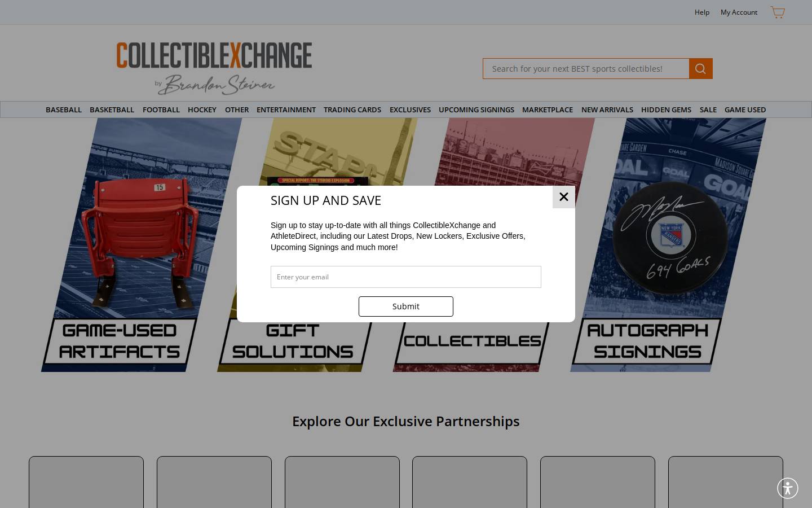Viewport: 812px width, 508px height.
Task: Open the Baseball menu
Action: coord(64,110)
